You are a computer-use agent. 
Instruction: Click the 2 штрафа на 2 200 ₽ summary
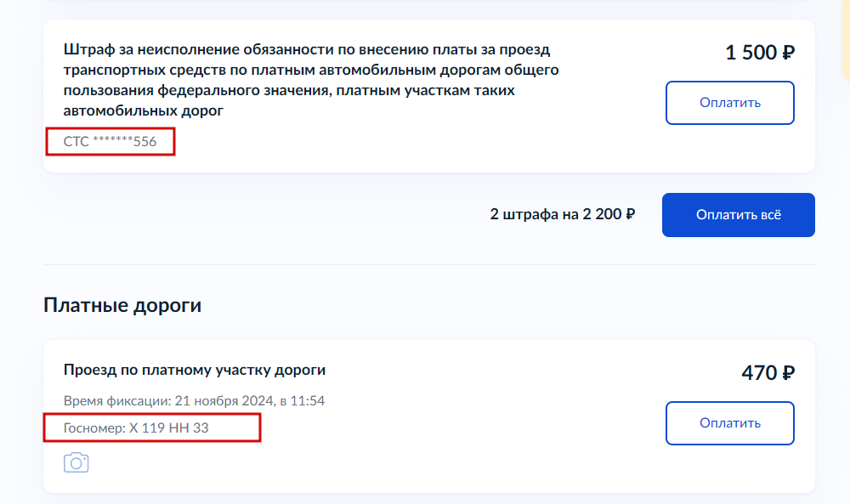pos(562,214)
